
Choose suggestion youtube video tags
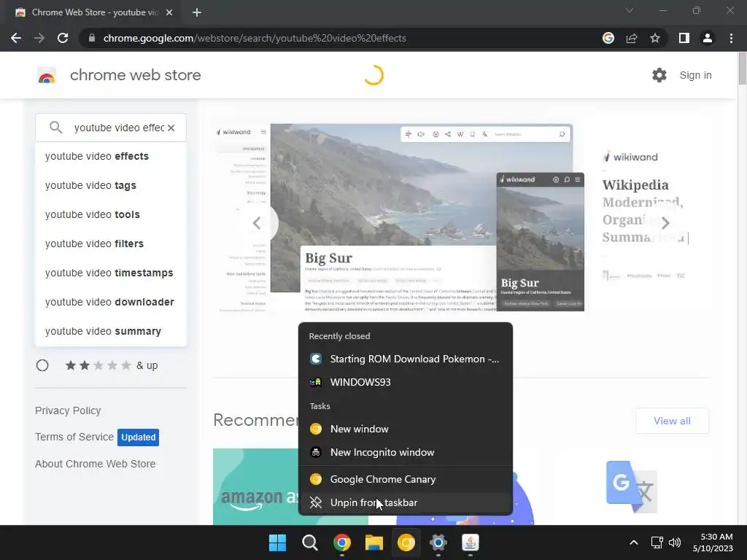[111, 185]
